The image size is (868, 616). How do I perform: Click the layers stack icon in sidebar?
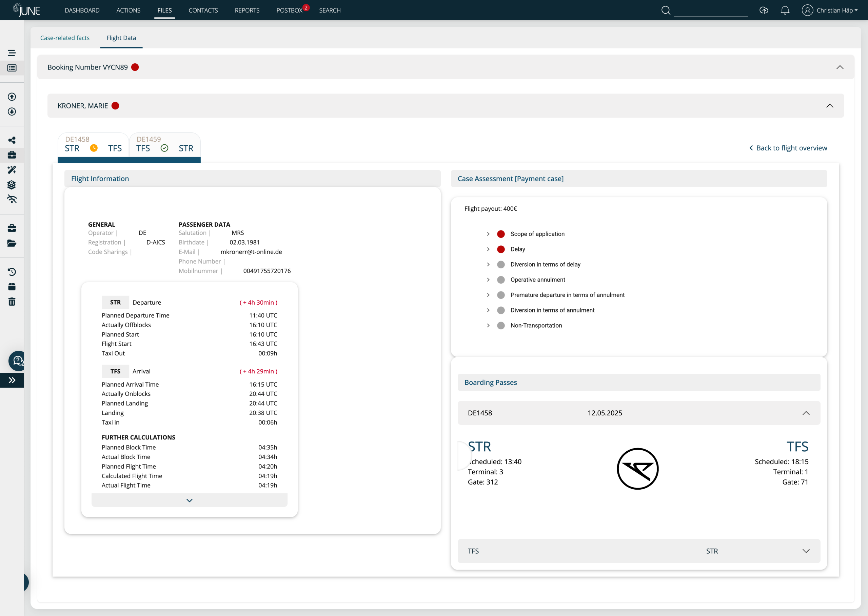[12, 185]
